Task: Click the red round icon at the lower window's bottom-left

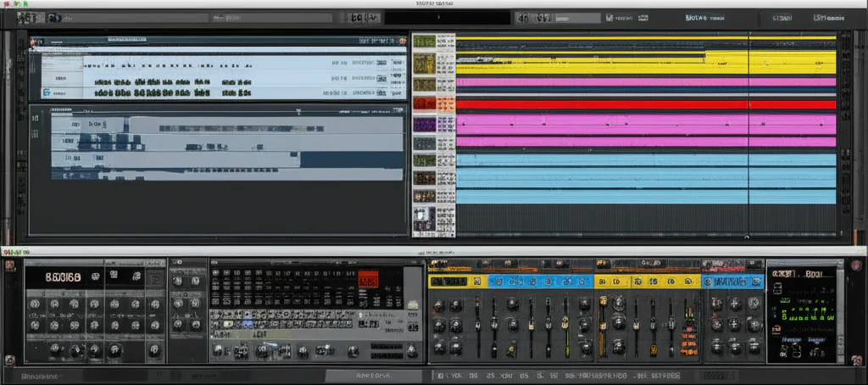Action: [x=9, y=360]
